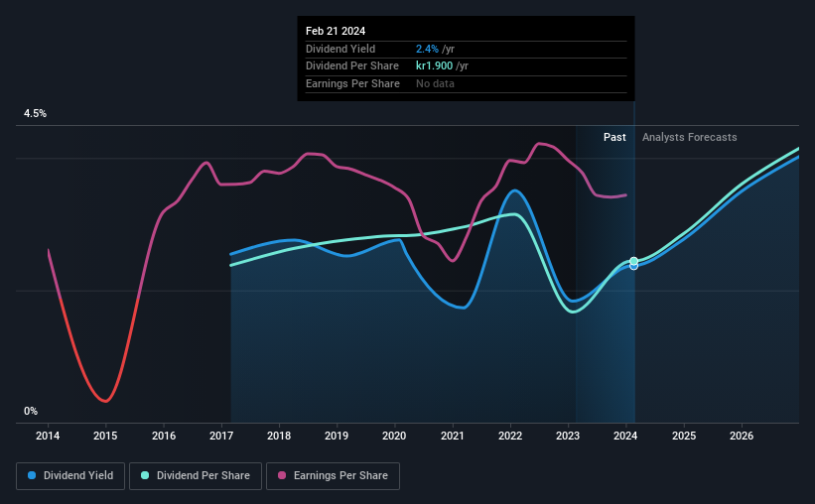Click the pink Earnings Per Share legend dot
Viewport: 815px width, 504px height.
282,475
